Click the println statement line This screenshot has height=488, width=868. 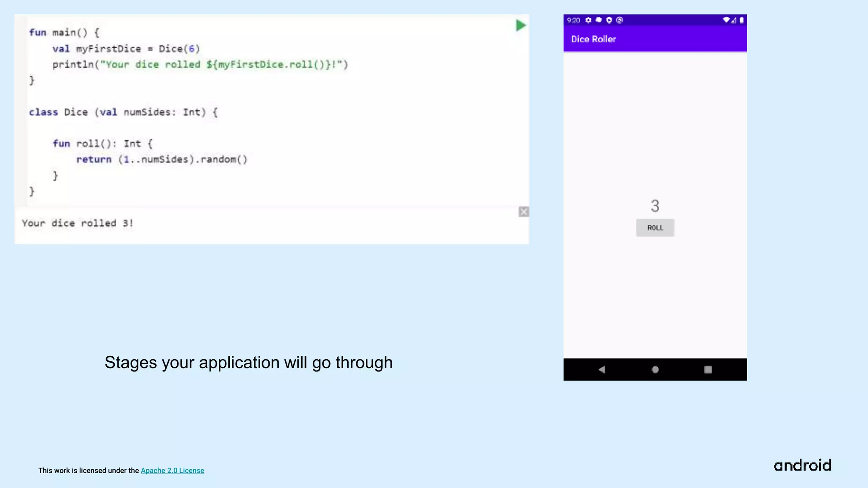tap(200, 64)
